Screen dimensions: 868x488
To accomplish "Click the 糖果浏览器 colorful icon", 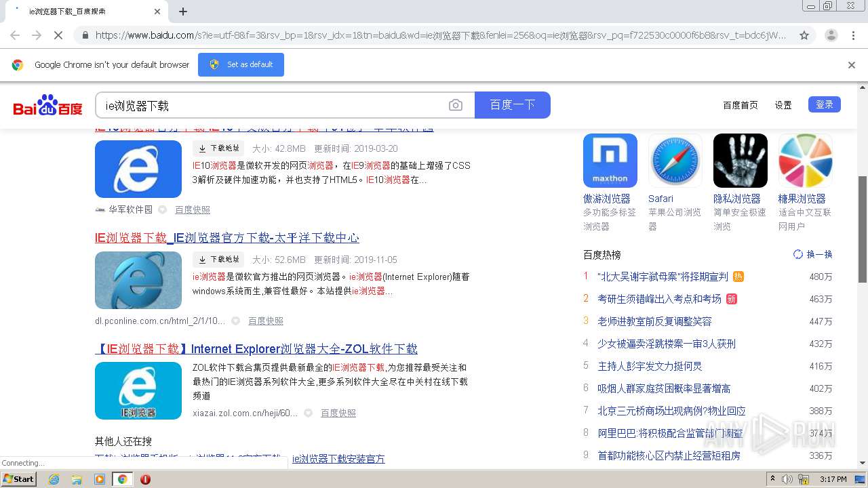I will pos(806,161).
